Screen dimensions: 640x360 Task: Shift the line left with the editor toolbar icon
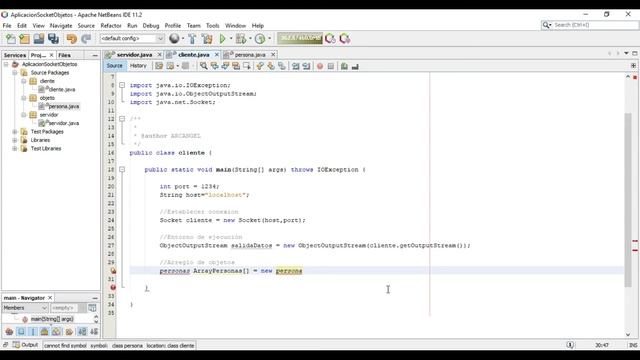tap(296, 66)
